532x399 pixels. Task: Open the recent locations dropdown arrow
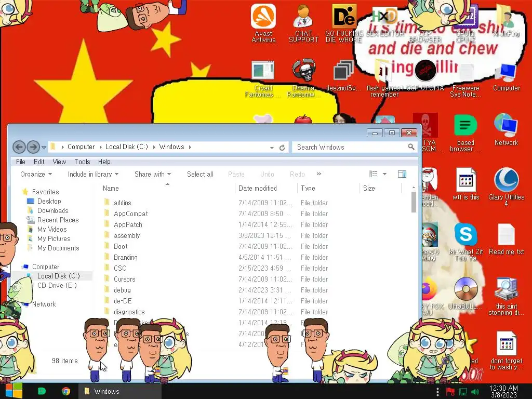click(44, 147)
